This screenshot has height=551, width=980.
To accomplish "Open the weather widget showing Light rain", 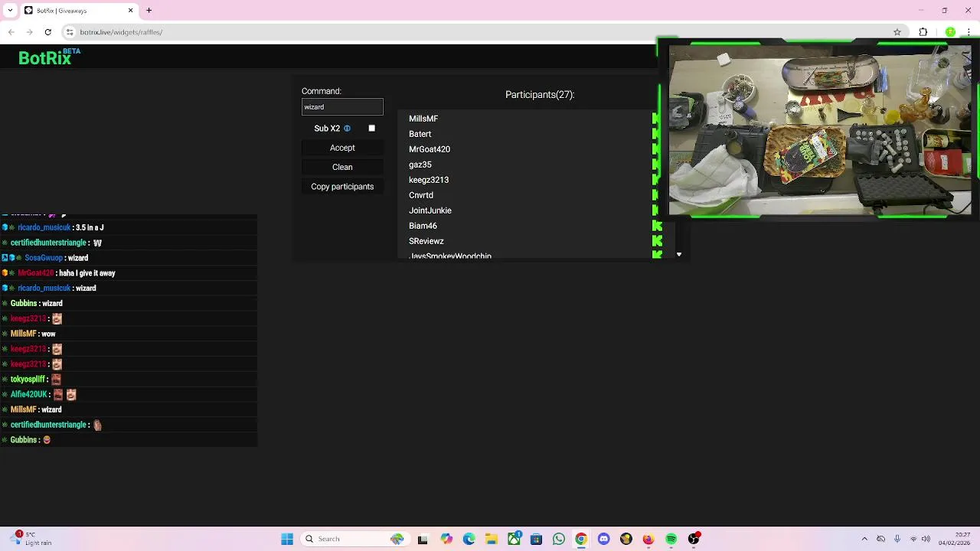I will (31, 539).
